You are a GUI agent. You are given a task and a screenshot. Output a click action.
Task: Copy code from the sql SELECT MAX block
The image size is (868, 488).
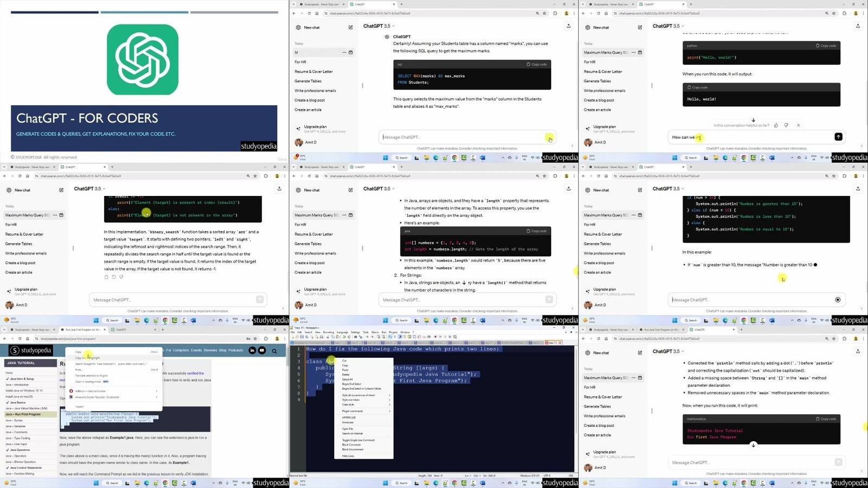[537, 64]
